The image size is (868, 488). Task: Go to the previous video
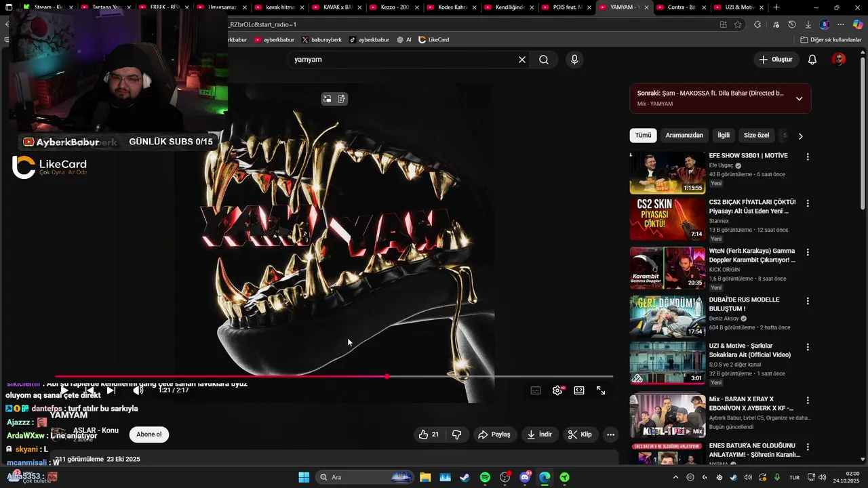click(89, 390)
